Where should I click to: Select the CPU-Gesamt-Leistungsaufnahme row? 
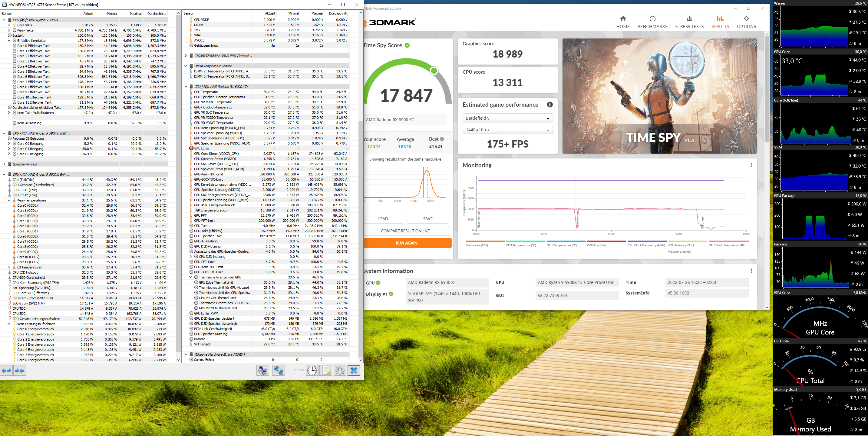point(87,319)
